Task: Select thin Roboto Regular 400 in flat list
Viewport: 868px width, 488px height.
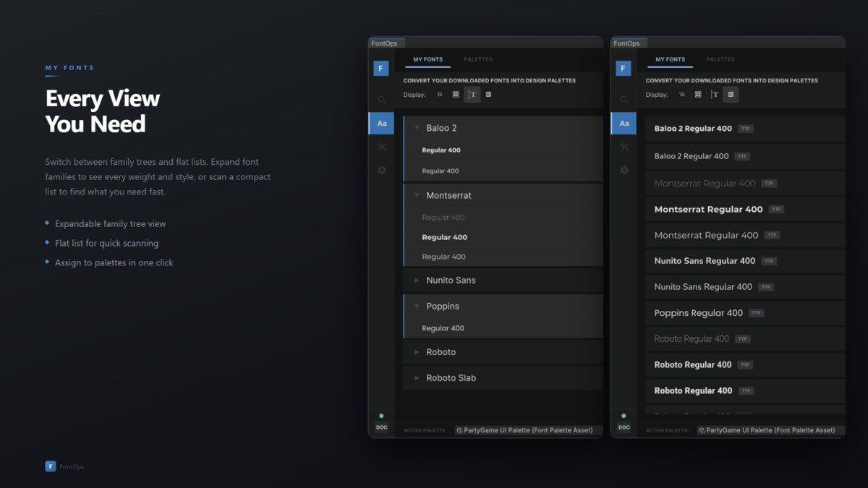Action: tap(745, 339)
